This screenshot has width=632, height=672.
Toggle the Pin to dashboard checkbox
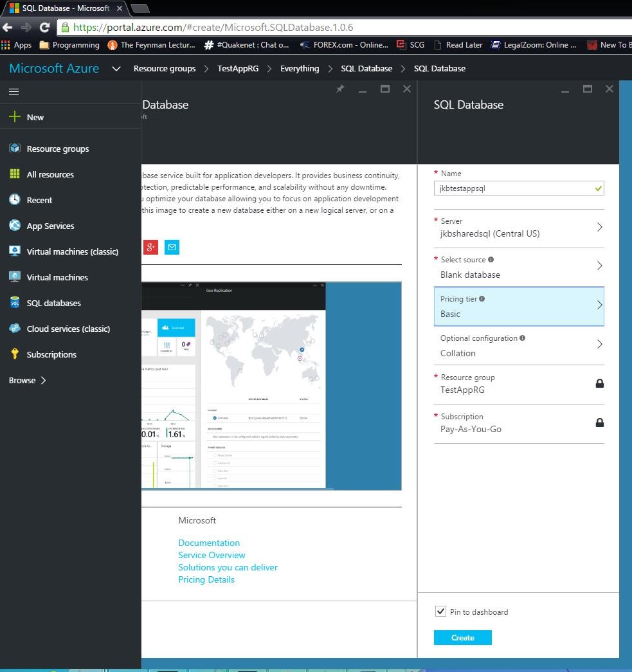[x=440, y=611]
